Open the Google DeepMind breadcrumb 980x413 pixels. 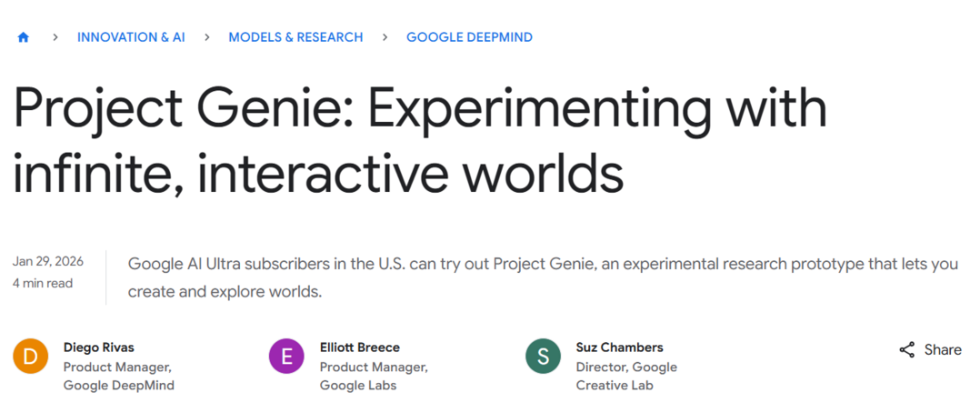[x=469, y=37]
